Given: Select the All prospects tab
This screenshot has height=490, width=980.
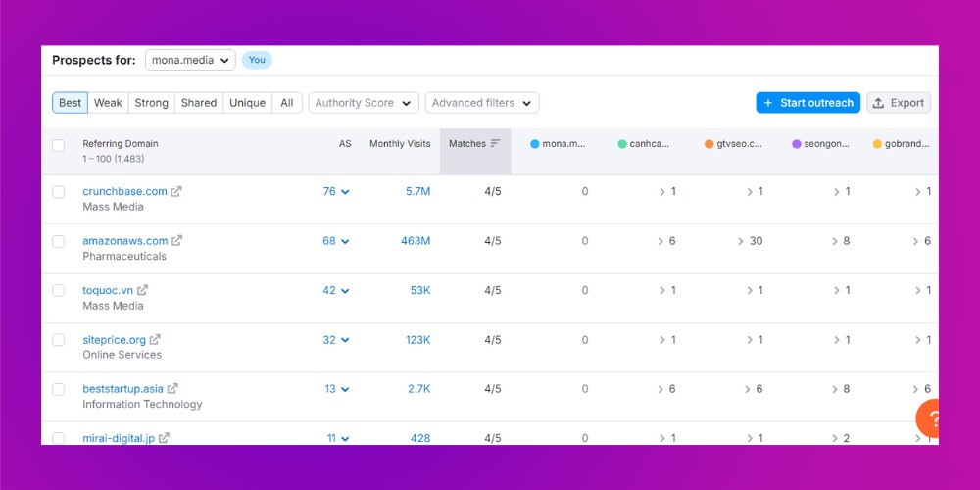Looking at the screenshot, I should pos(287,103).
